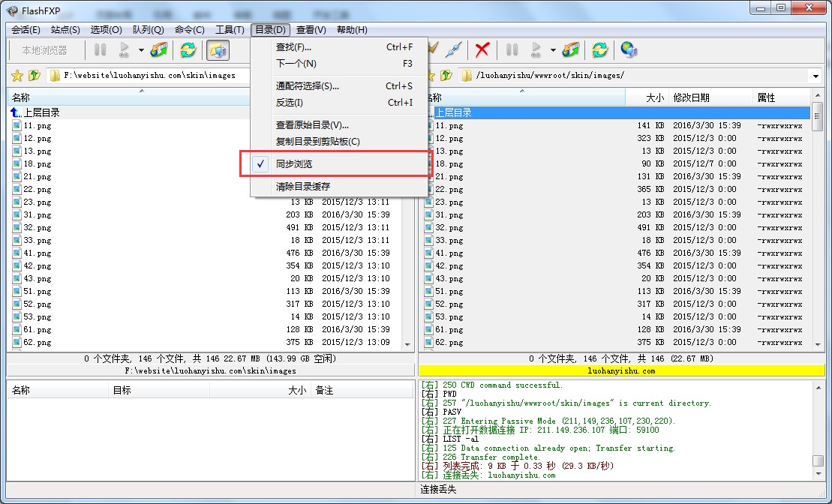Screen dimensions: 832x504
Task: Click the left pane favorites star icon
Action: [17, 76]
